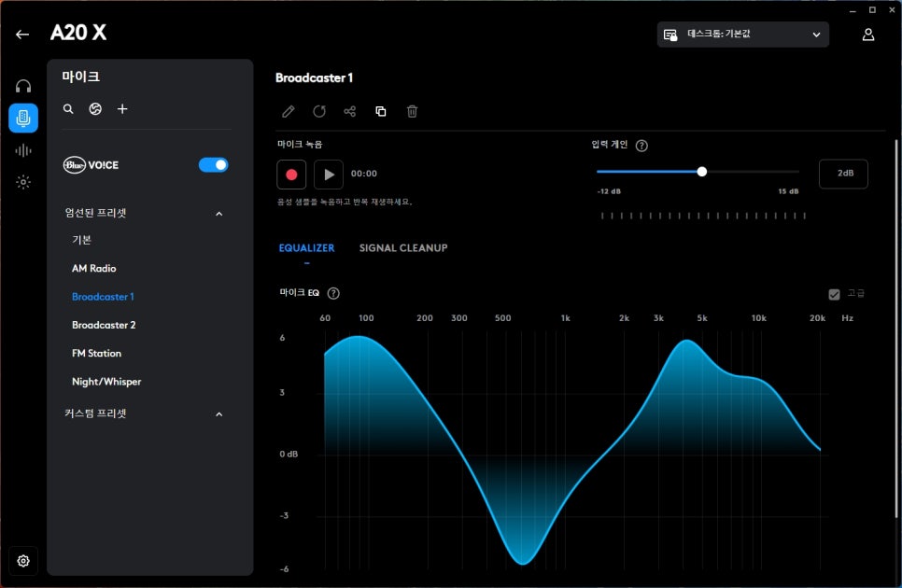Switch to the SIGNAL CLEANUP tab
Screen dimensions: 902x588
click(x=403, y=248)
